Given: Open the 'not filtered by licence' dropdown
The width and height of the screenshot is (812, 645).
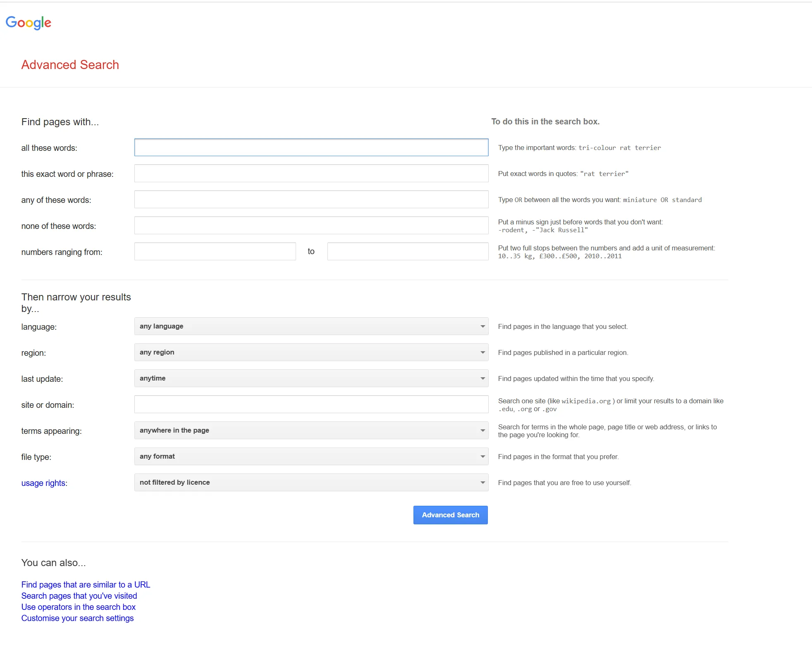Looking at the screenshot, I should 311,482.
